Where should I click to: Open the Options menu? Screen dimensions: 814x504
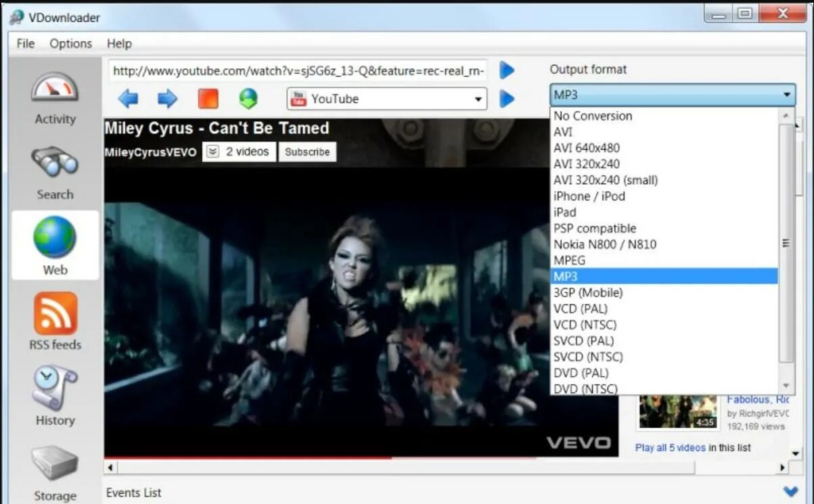(x=70, y=43)
